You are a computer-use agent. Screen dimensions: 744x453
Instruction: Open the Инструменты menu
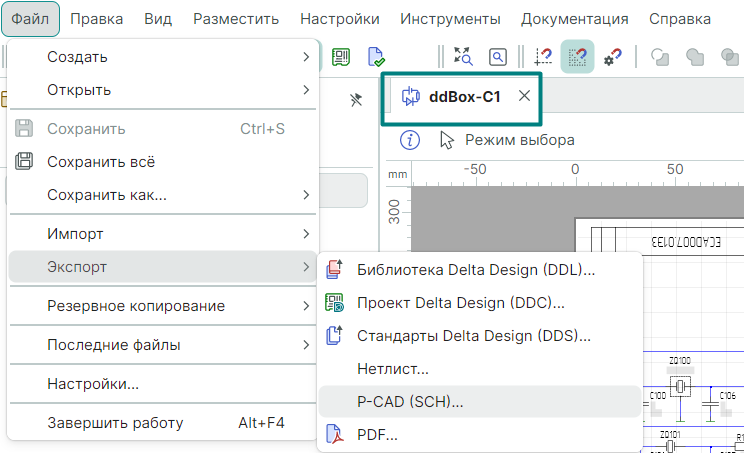click(450, 19)
